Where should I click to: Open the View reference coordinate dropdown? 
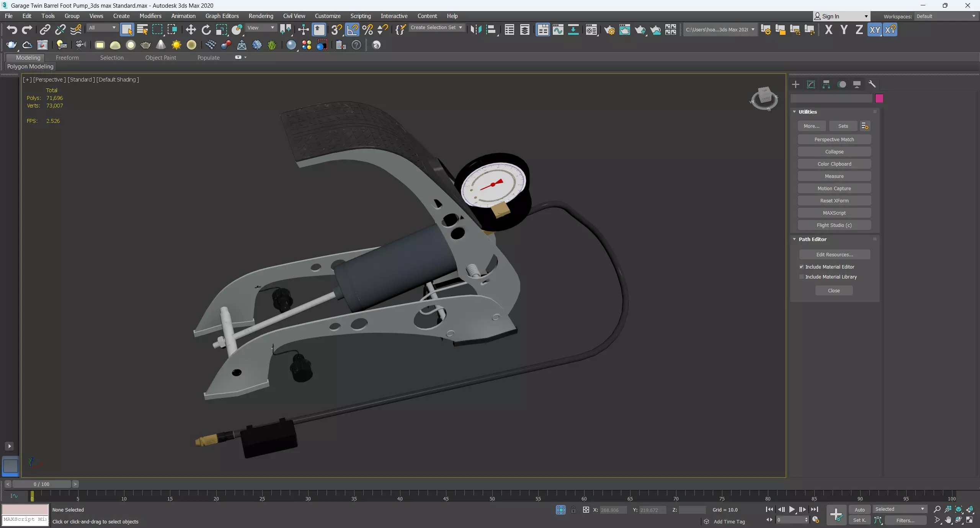tap(261, 28)
